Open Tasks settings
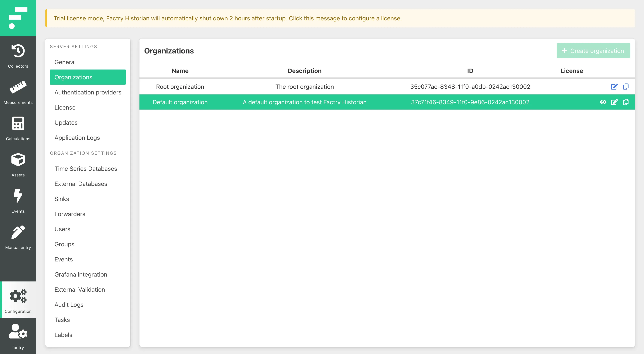 pyautogui.click(x=88, y=320)
